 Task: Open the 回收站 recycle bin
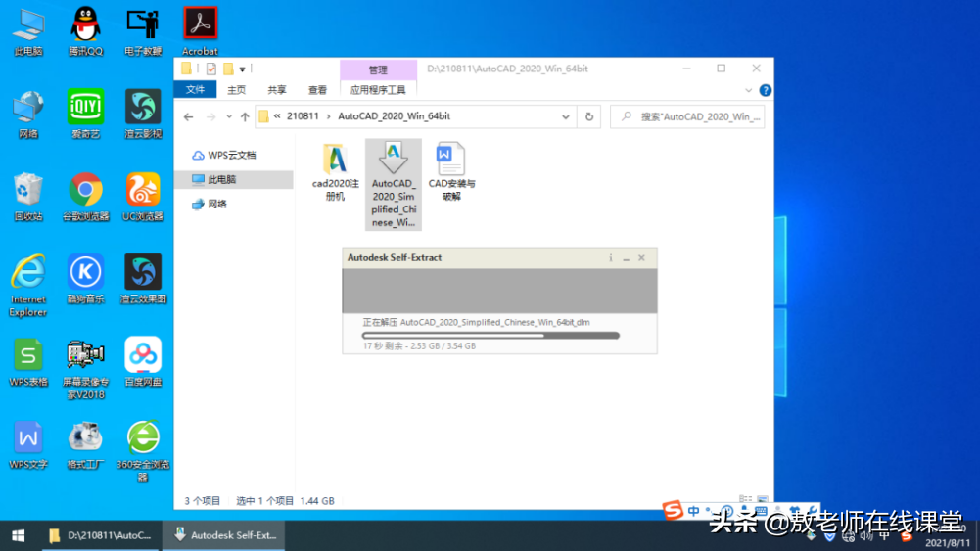tap(28, 198)
